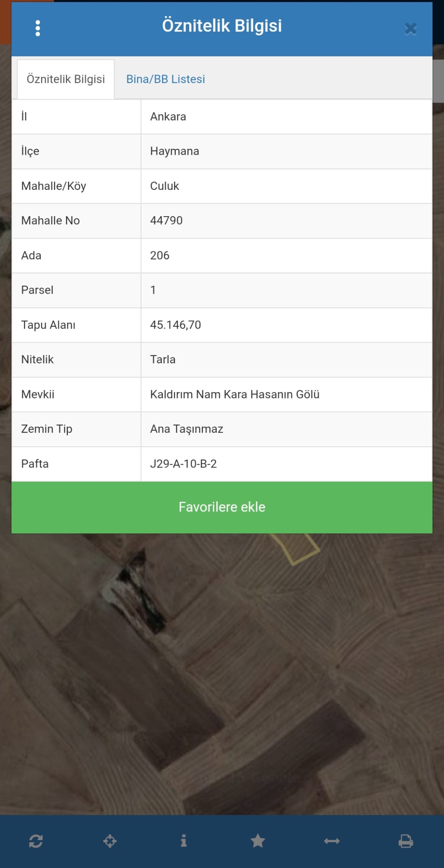This screenshot has width=444, height=868.
Task: Close the Öznitelik Bilgisi dialog
Action: (x=410, y=29)
